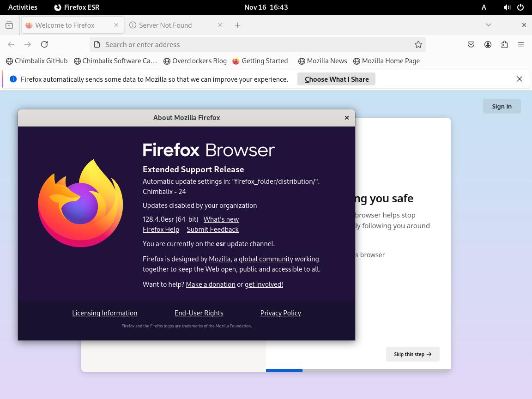This screenshot has width=532, height=399.
Task: Open the Extensions puzzle icon
Action: tap(504, 44)
